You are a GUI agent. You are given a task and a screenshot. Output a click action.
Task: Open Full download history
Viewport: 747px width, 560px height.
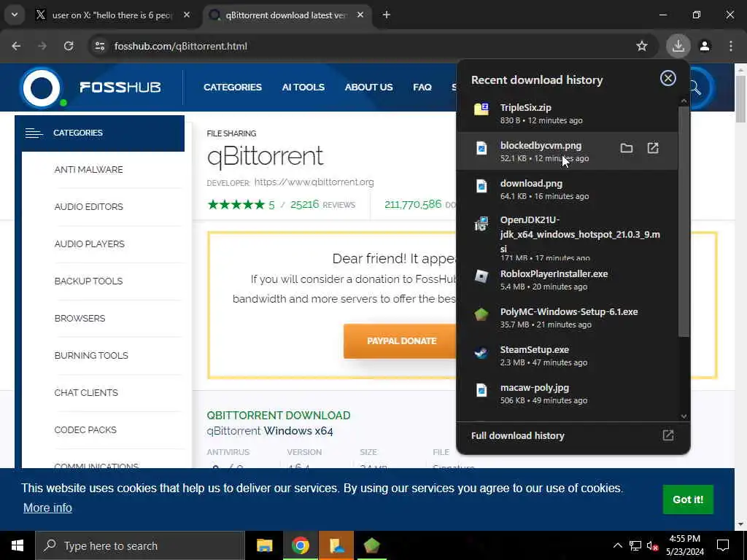point(573,436)
